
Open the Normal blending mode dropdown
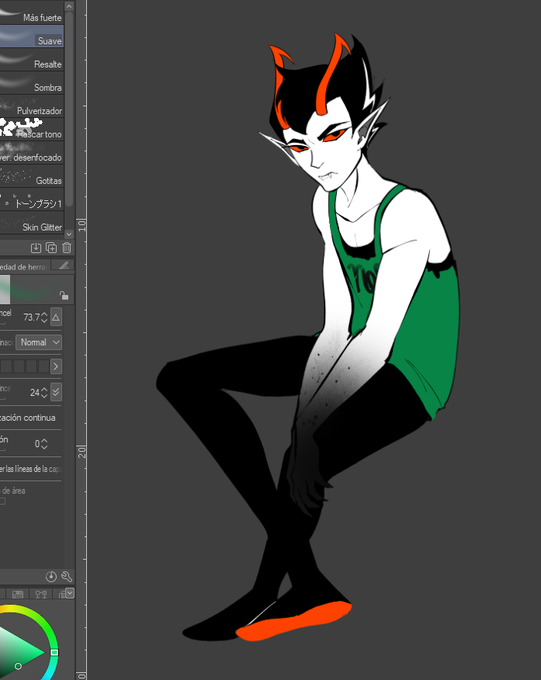[39, 342]
